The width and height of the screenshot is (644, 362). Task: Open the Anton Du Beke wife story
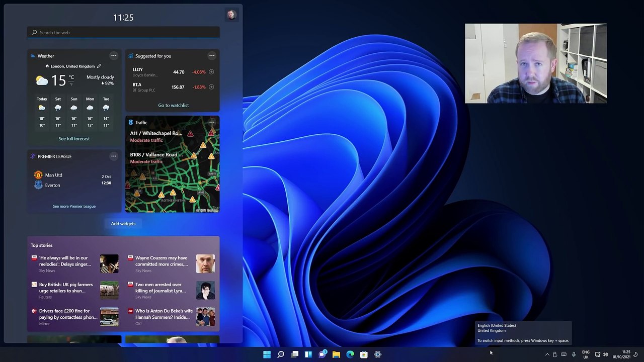tap(161, 317)
